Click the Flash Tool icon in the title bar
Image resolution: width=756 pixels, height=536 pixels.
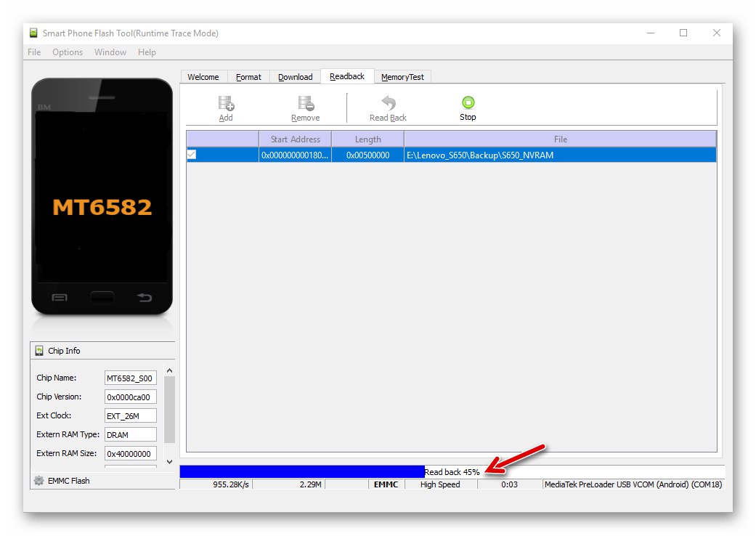[x=32, y=33]
